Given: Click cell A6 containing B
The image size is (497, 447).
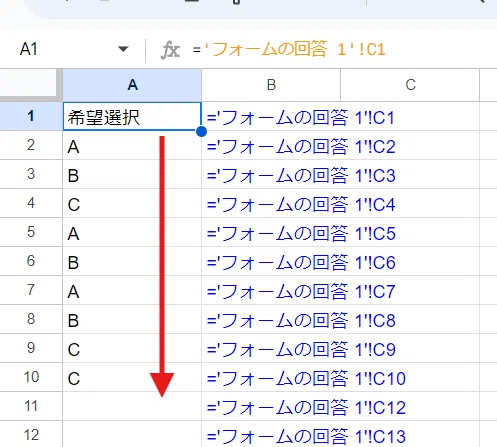Looking at the screenshot, I should pos(132,261).
